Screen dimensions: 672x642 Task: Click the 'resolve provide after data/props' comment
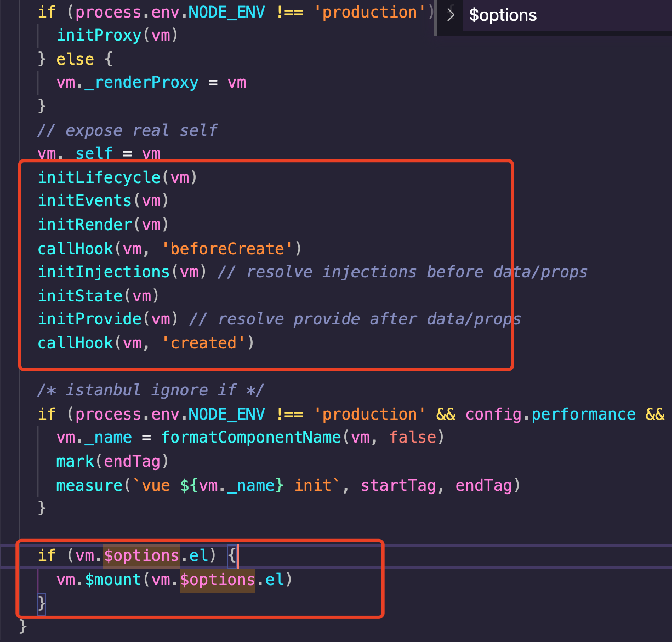[355, 319]
